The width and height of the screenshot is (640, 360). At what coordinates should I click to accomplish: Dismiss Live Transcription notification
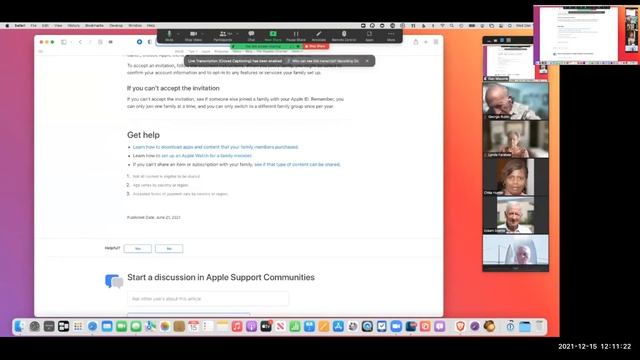coord(367,61)
